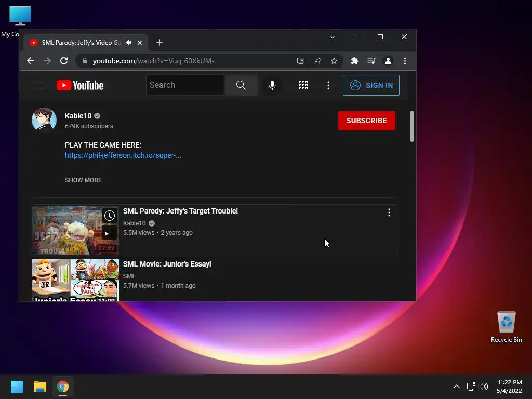Open Chrome profile avatar
The width and height of the screenshot is (532, 399).
tap(388, 61)
